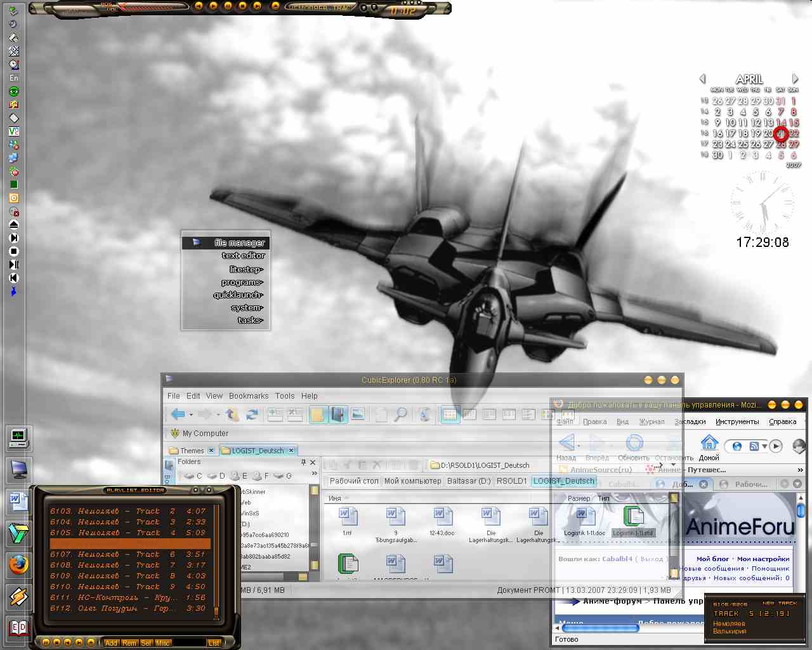Click the Add tab icon in CubicExplorer toolbar

(275, 415)
